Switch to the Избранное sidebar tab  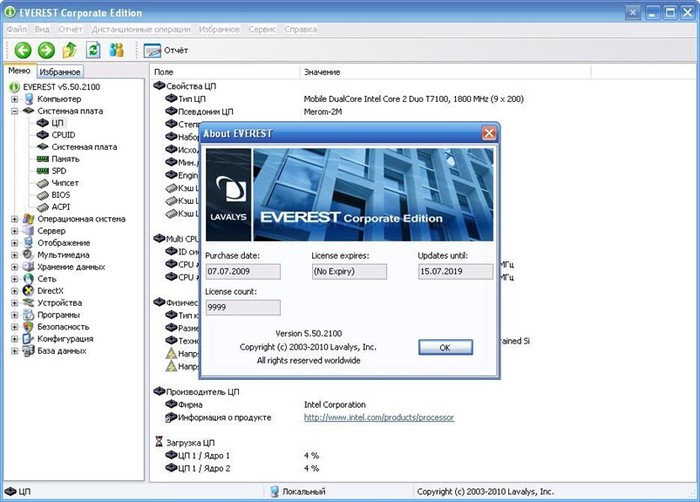(x=60, y=72)
